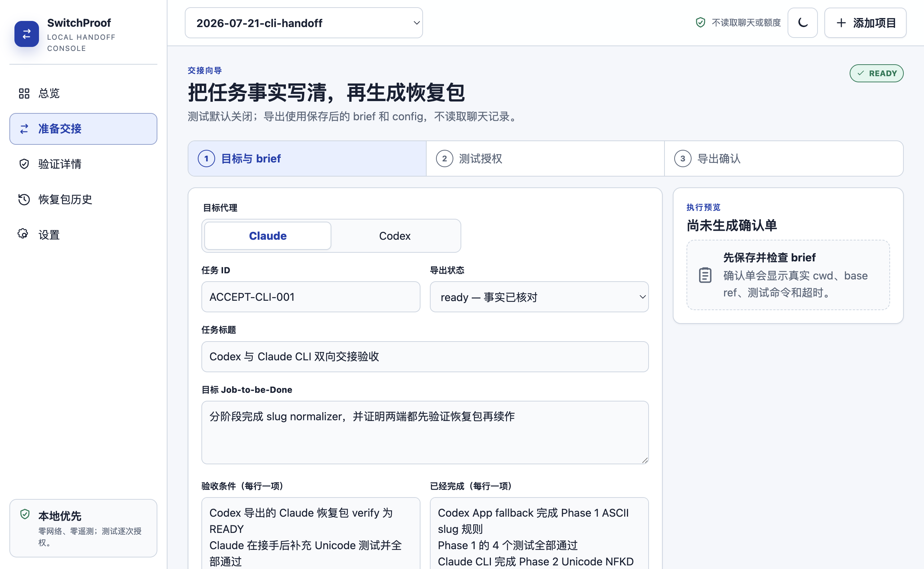Click the Job-to-be-Done textarea resize handle
Screen dimensions: 924x569
(x=645, y=460)
